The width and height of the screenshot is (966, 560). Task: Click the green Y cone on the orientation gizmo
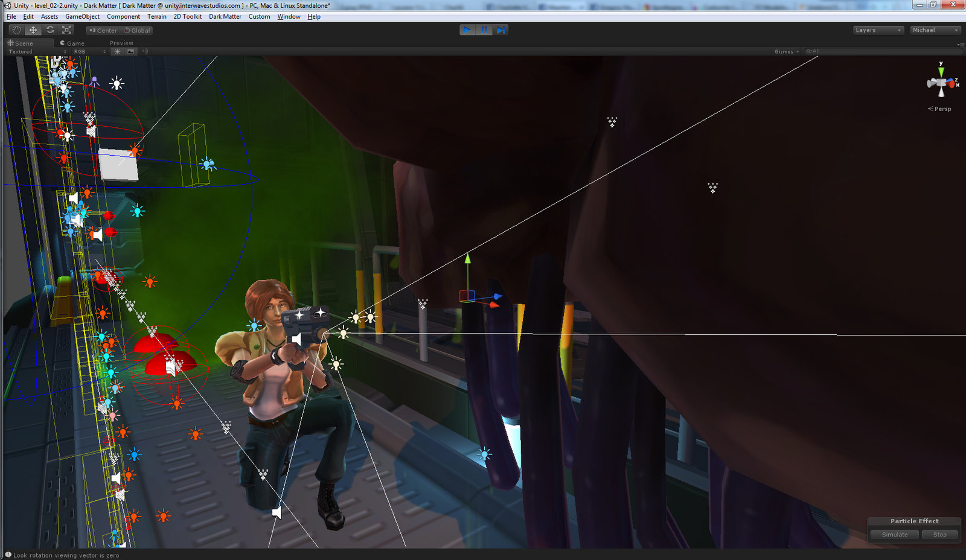[x=941, y=71]
